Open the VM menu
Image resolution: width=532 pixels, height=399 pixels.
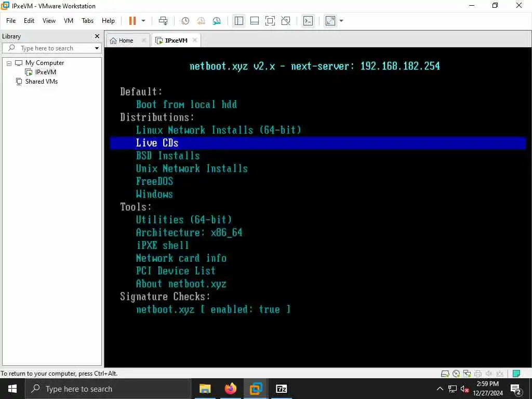(x=69, y=21)
